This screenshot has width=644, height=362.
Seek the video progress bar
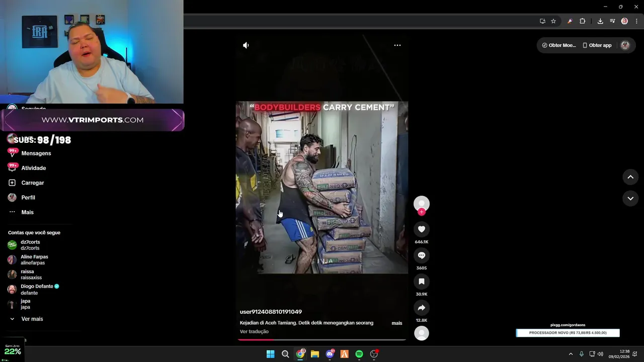click(322, 340)
